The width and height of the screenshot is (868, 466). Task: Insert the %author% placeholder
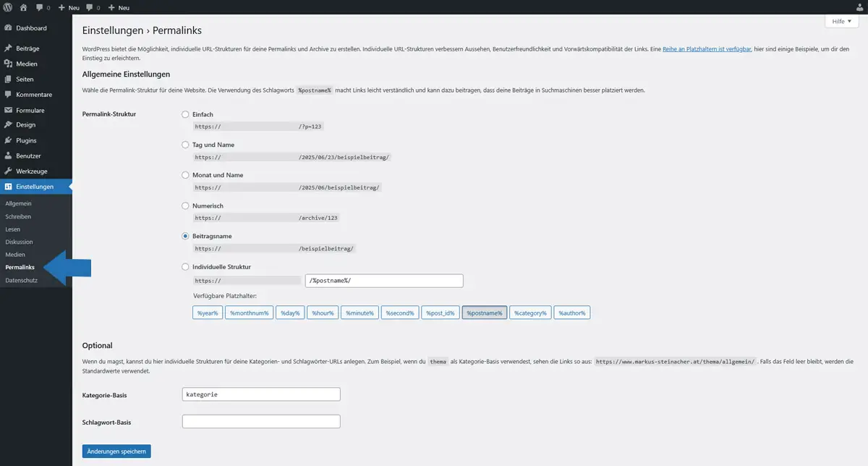coord(572,313)
